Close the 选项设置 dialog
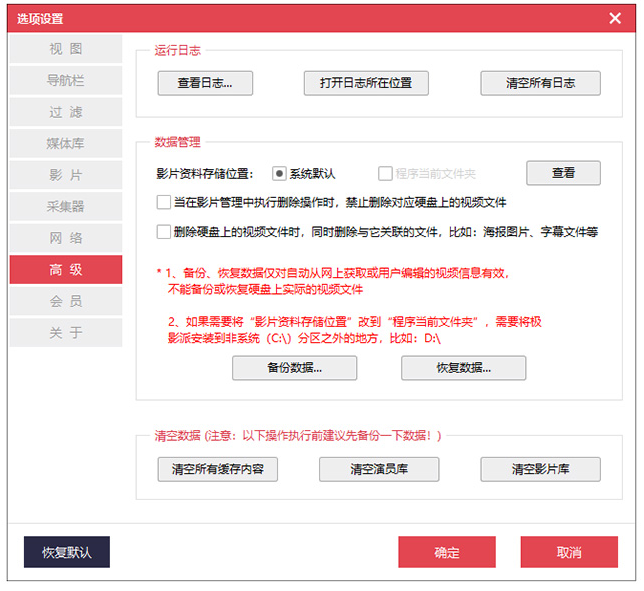The height and width of the screenshot is (591, 644). (x=615, y=18)
